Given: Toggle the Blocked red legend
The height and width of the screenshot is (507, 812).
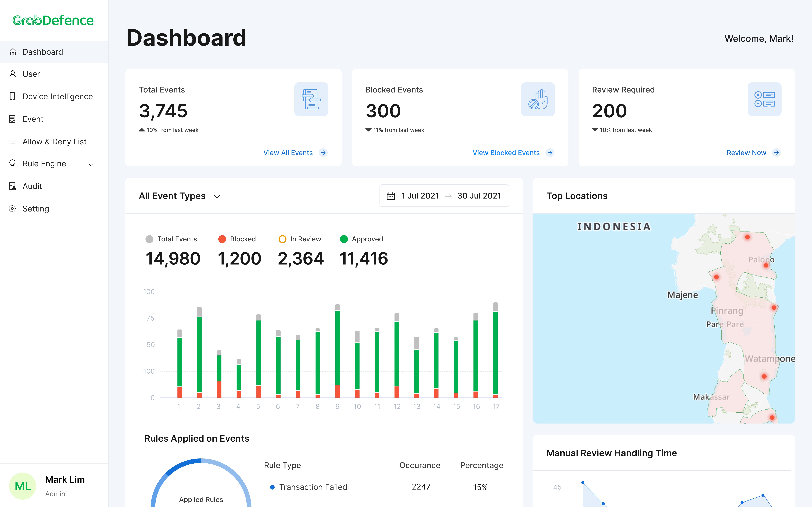Looking at the screenshot, I should click(237, 239).
